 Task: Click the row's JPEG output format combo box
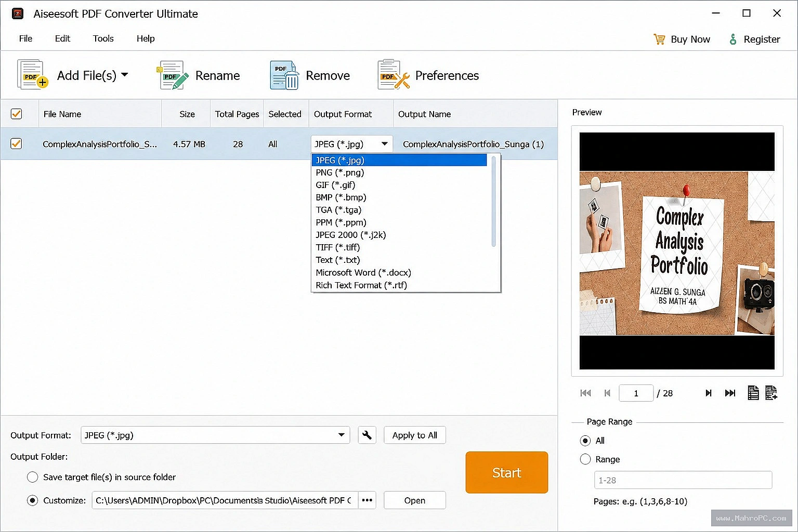pyautogui.click(x=351, y=144)
